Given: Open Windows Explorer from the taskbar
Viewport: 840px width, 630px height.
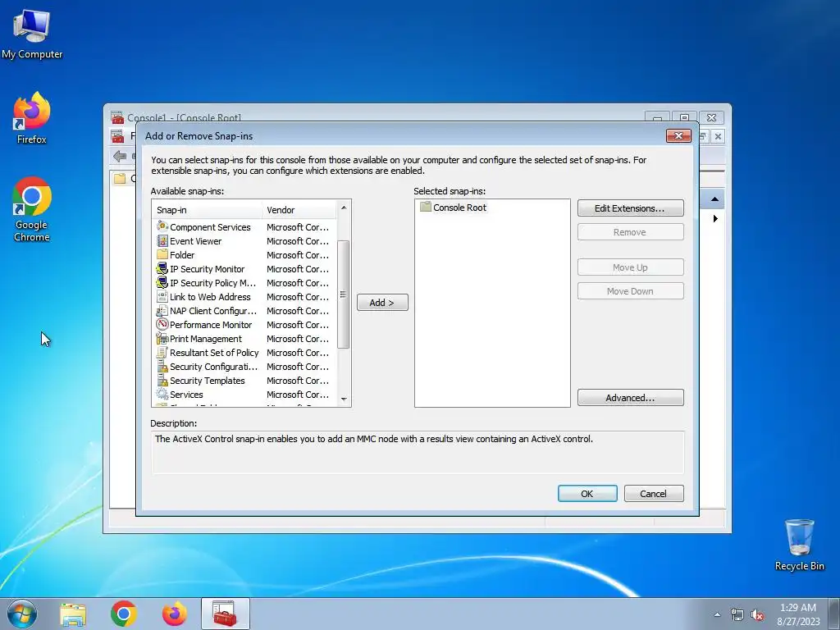Looking at the screenshot, I should coord(73,614).
